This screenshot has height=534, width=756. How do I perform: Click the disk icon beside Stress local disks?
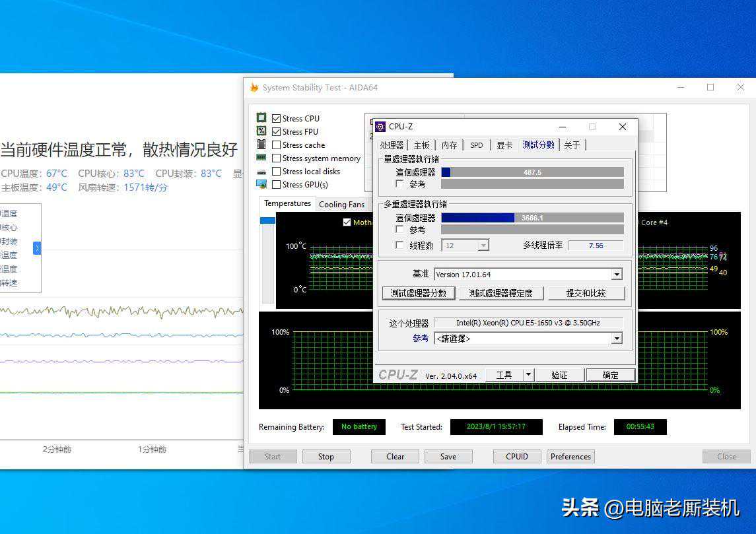(x=261, y=171)
